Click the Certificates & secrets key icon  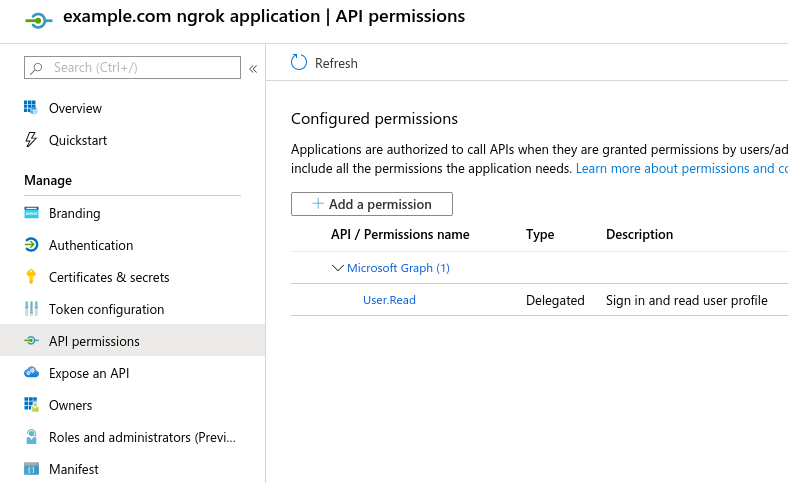[31, 277]
